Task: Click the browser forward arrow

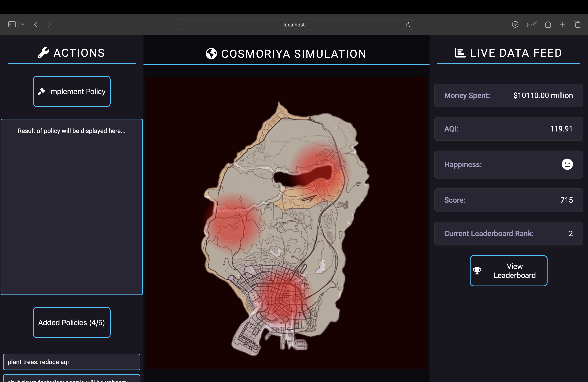Action: [49, 24]
